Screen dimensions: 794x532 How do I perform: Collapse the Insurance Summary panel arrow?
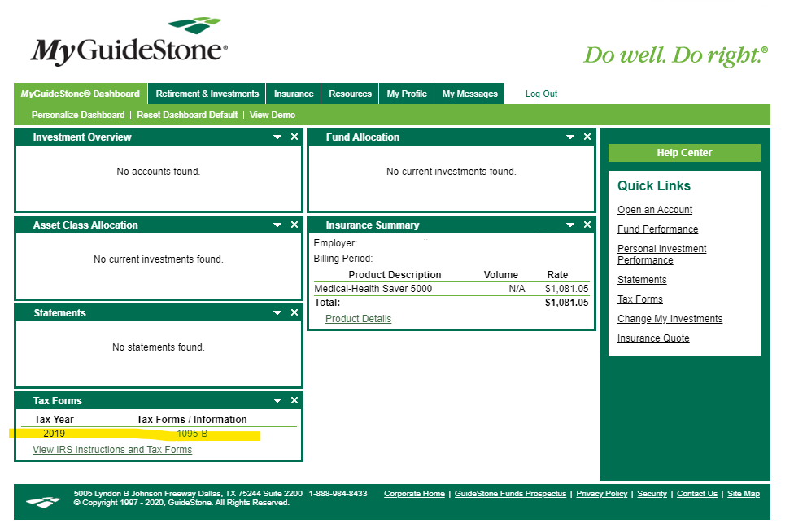click(x=570, y=225)
